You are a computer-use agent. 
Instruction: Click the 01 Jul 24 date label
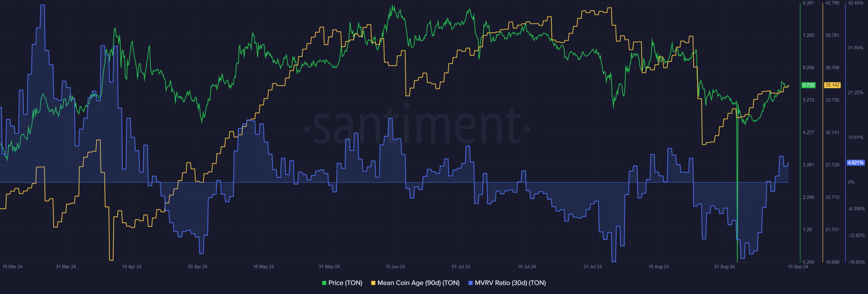pyautogui.click(x=461, y=267)
